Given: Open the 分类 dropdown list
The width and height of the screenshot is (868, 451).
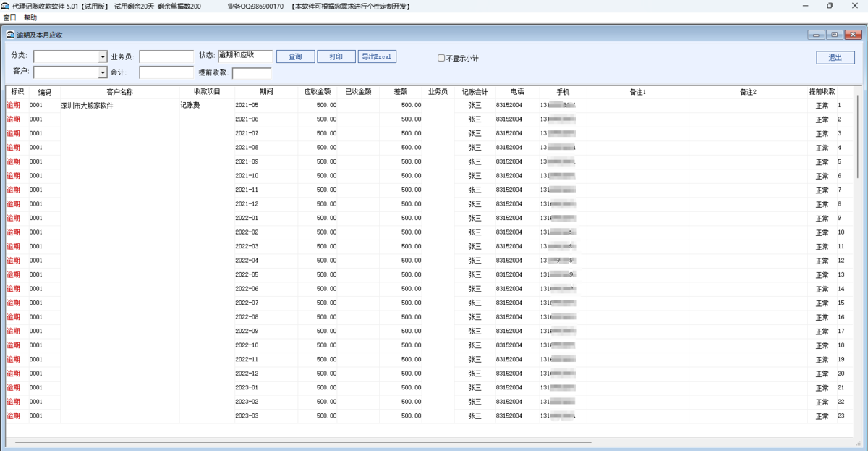Looking at the screenshot, I should [x=103, y=57].
